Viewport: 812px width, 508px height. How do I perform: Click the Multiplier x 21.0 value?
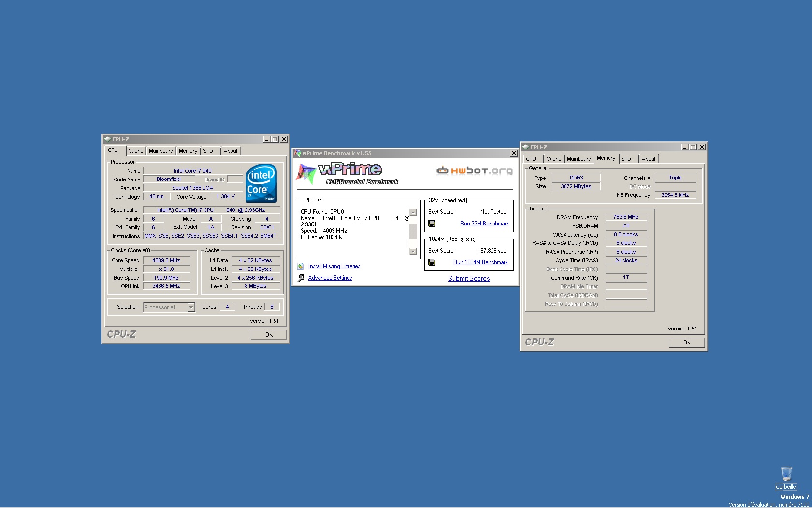point(166,269)
